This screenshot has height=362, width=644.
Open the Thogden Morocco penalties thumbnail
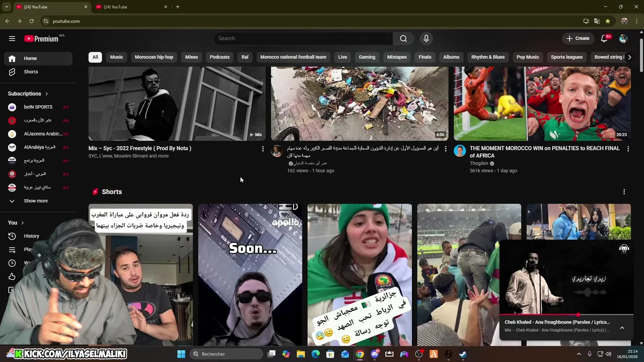tap(542, 104)
